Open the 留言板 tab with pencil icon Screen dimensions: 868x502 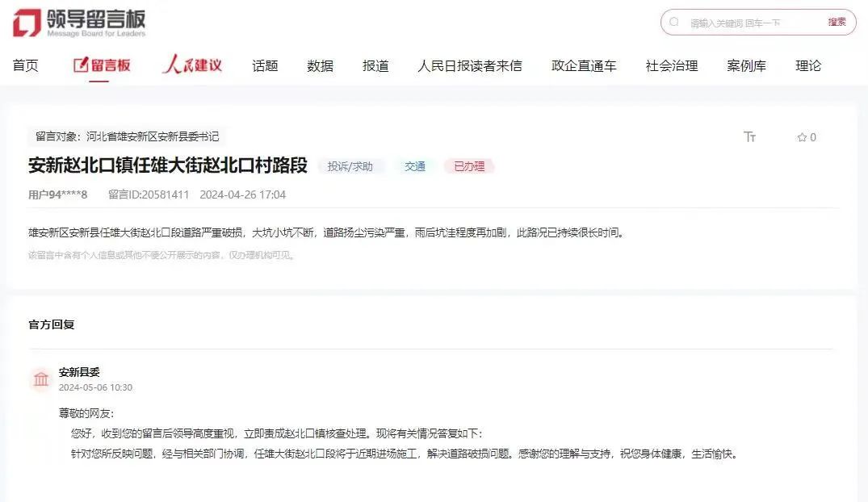[102, 65]
